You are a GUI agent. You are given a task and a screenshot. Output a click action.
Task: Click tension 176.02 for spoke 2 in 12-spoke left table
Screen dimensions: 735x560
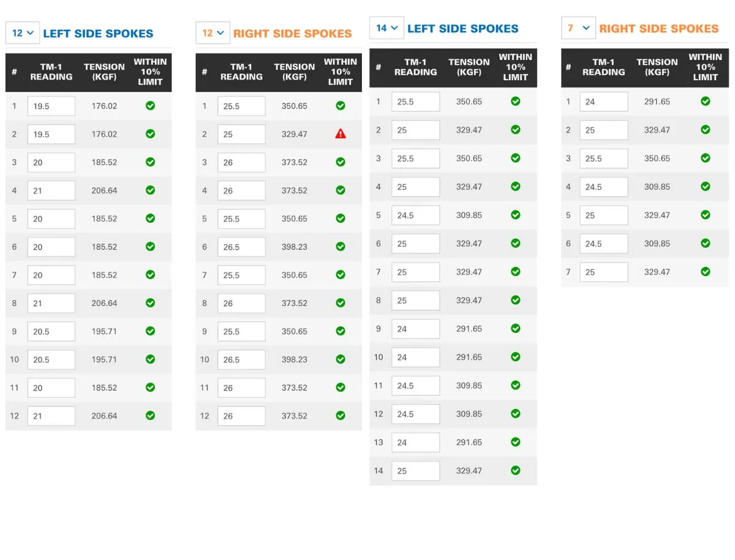(104, 134)
